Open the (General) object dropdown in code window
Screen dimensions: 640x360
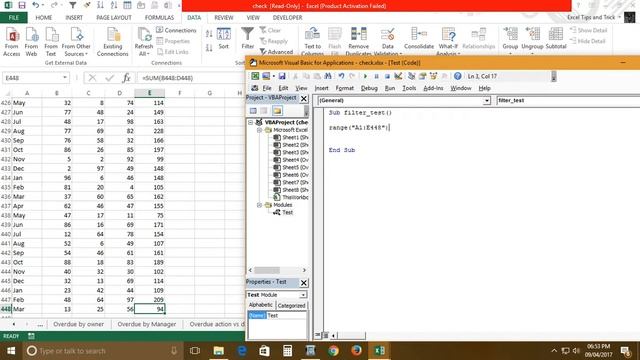pyautogui.click(x=487, y=100)
